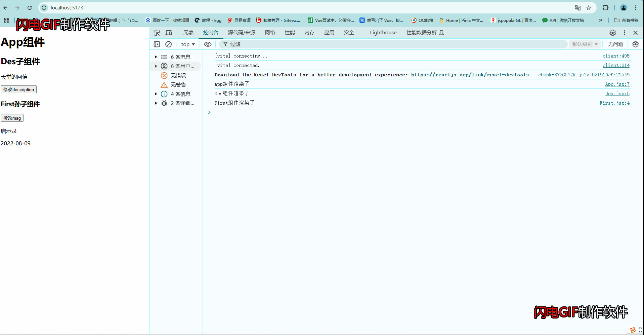This screenshot has height=335, width=644.
Task: Select the inspect element tool
Action: [157, 33]
